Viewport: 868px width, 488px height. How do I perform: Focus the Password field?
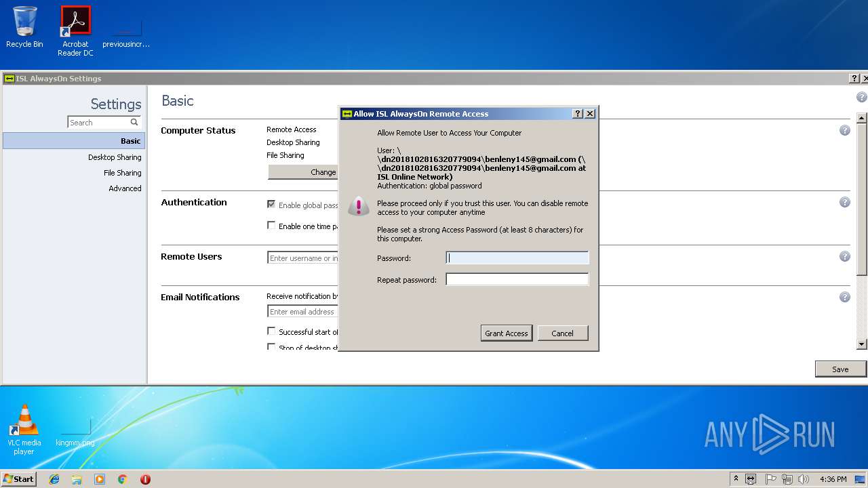click(x=517, y=258)
